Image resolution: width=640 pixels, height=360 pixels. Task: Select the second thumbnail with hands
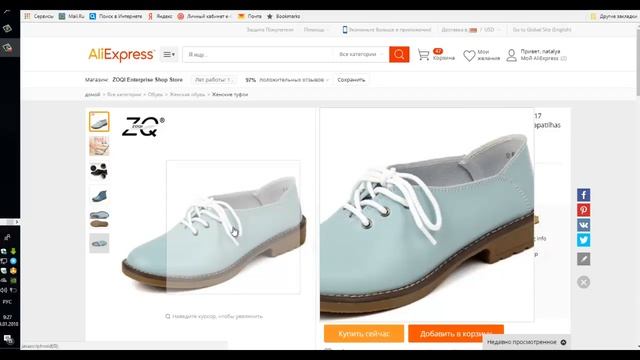pos(99,146)
